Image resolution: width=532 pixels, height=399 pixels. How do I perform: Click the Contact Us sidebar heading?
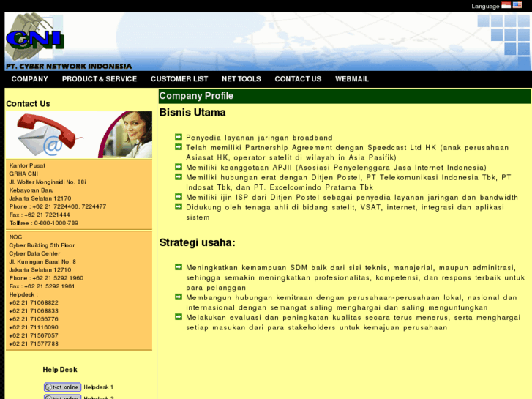(x=28, y=104)
